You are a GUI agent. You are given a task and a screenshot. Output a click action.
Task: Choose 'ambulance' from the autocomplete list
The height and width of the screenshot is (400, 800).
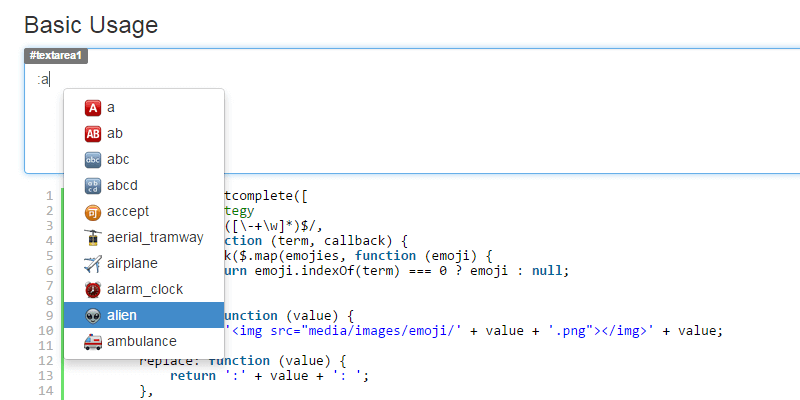(143, 341)
